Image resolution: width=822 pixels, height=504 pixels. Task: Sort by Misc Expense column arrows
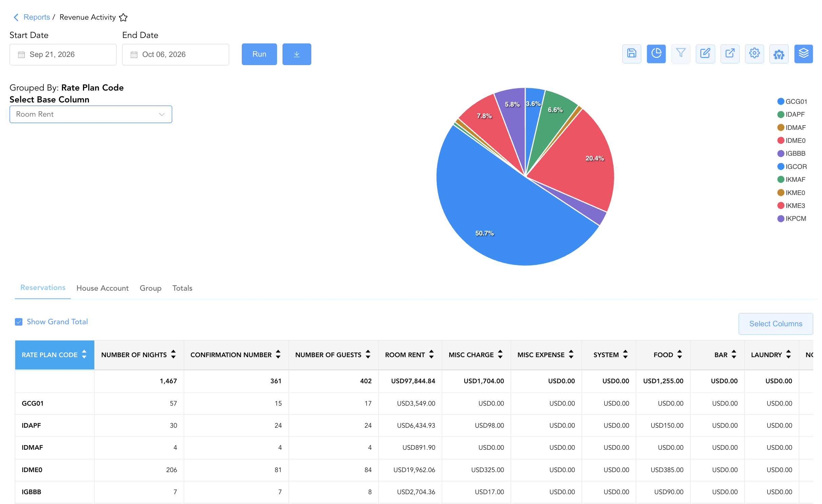571,354
